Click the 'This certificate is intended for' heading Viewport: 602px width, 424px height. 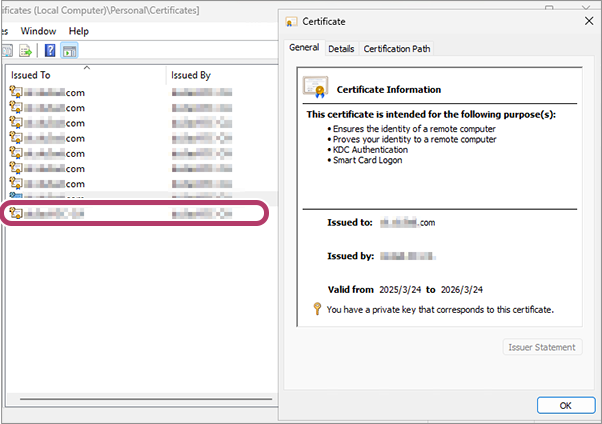(431, 114)
